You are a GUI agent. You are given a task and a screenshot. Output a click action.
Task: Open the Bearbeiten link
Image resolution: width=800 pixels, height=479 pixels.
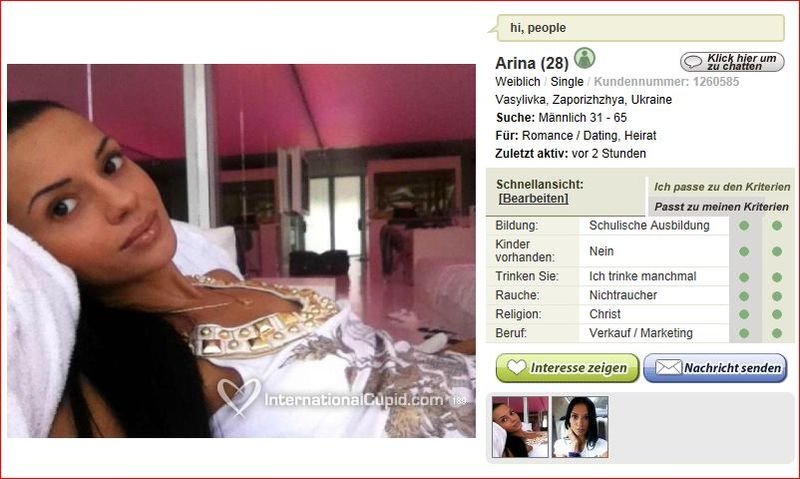pos(533,198)
